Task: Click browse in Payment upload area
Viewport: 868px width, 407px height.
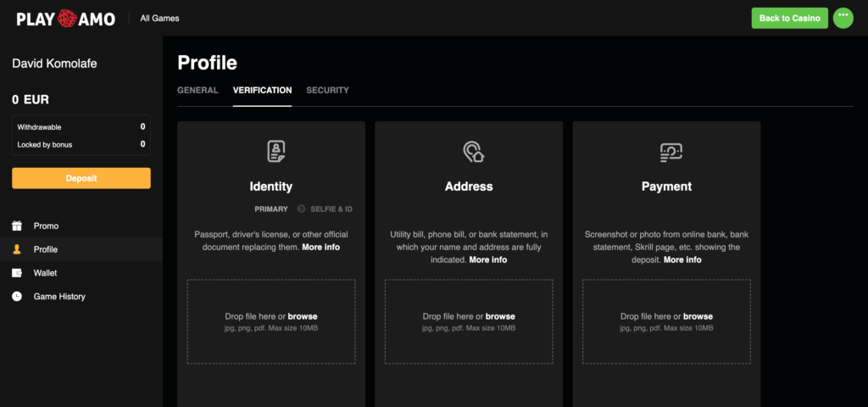Action: point(698,317)
